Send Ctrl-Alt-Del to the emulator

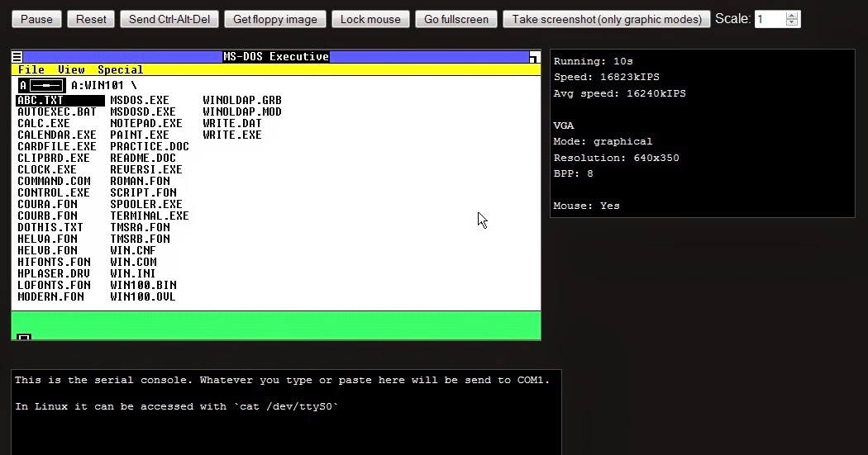pos(169,19)
